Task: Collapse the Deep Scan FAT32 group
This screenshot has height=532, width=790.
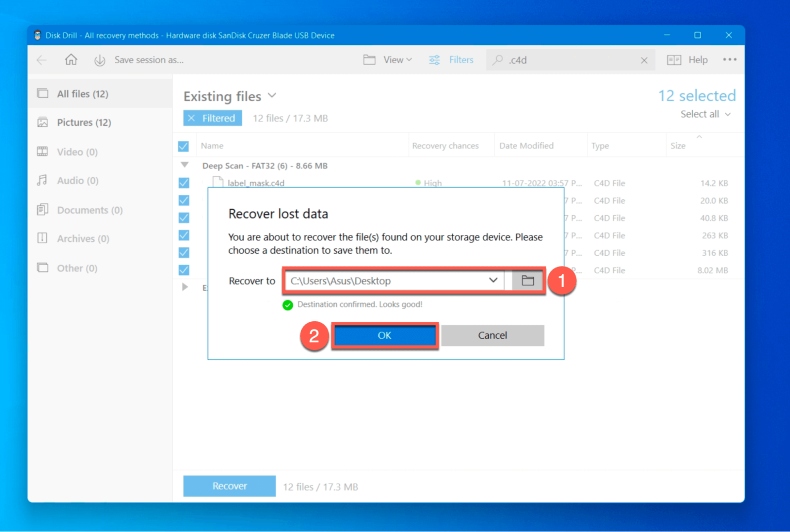Action: (x=185, y=165)
